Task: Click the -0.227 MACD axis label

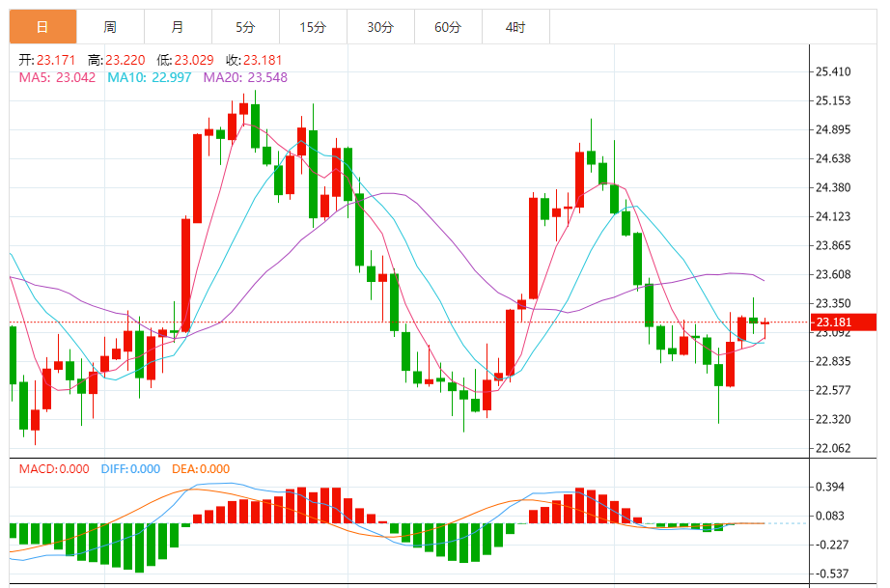Action: coord(830,545)
